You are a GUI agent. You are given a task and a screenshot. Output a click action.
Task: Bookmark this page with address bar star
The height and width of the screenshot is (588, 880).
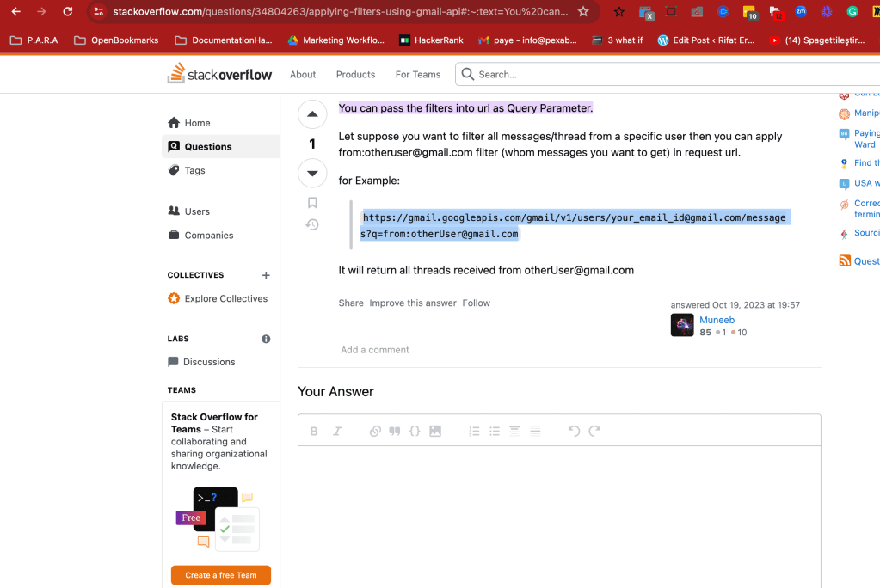click(584, 11)
